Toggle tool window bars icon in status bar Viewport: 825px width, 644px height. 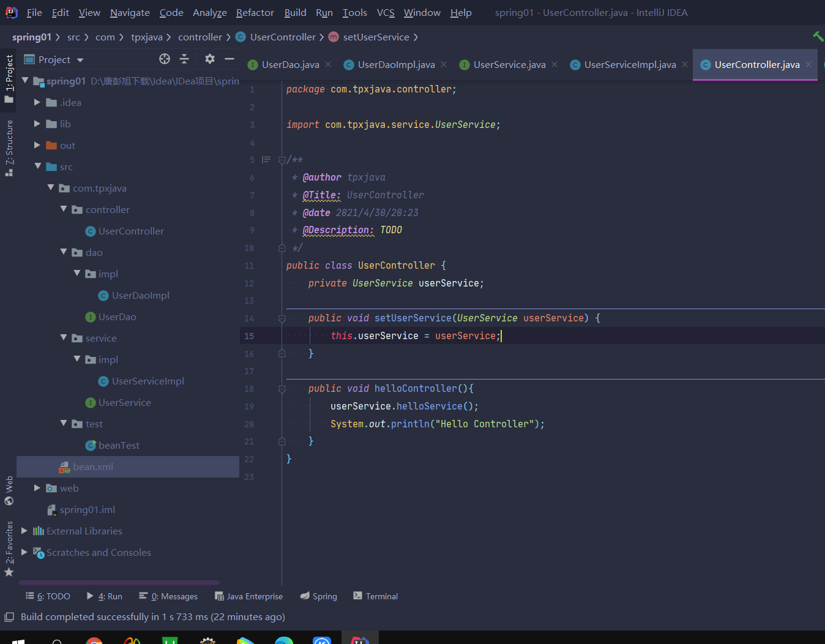click(x=9, y=617)
